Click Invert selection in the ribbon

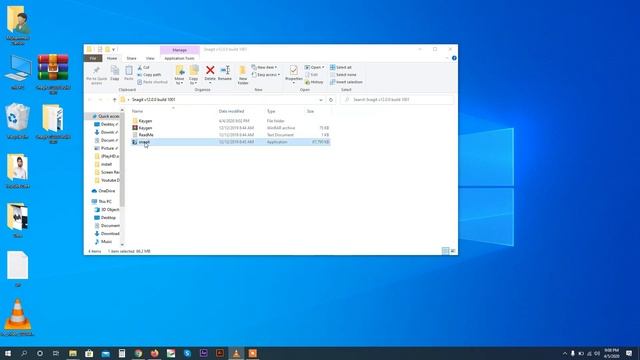click(x=346, y=82)
